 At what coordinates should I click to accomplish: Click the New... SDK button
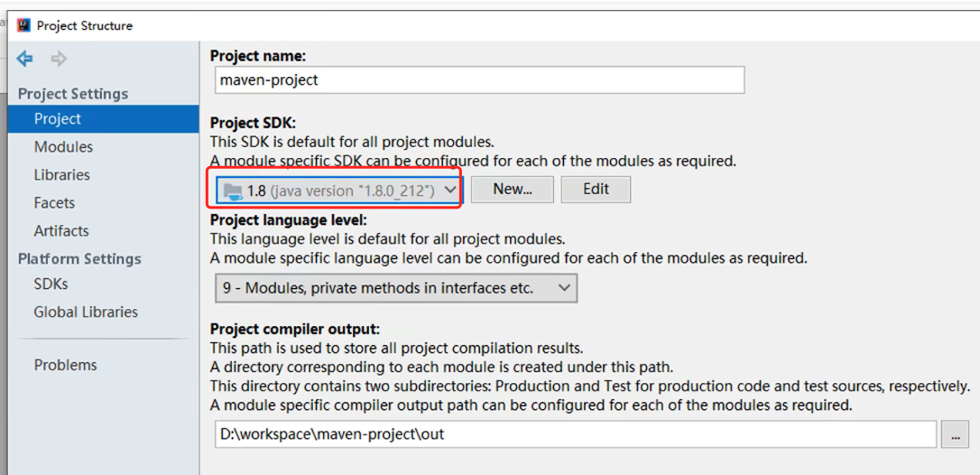(x=513, y=190)
